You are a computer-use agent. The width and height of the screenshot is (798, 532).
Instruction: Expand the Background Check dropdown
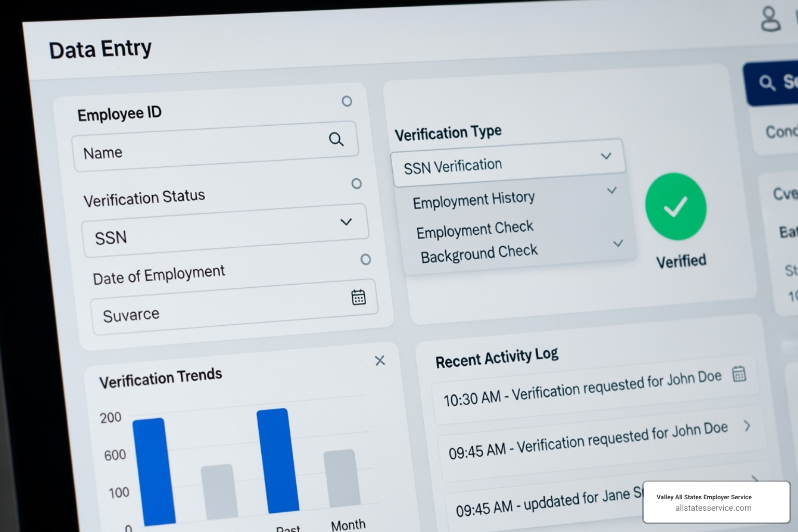(x=618, y=243)
